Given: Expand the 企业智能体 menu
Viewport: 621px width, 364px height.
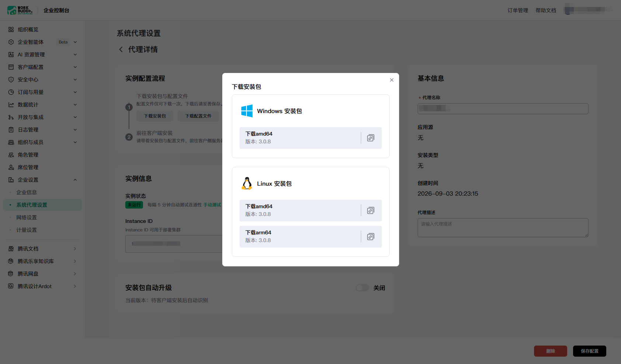Looking at the screenshot, I should 75,42.
